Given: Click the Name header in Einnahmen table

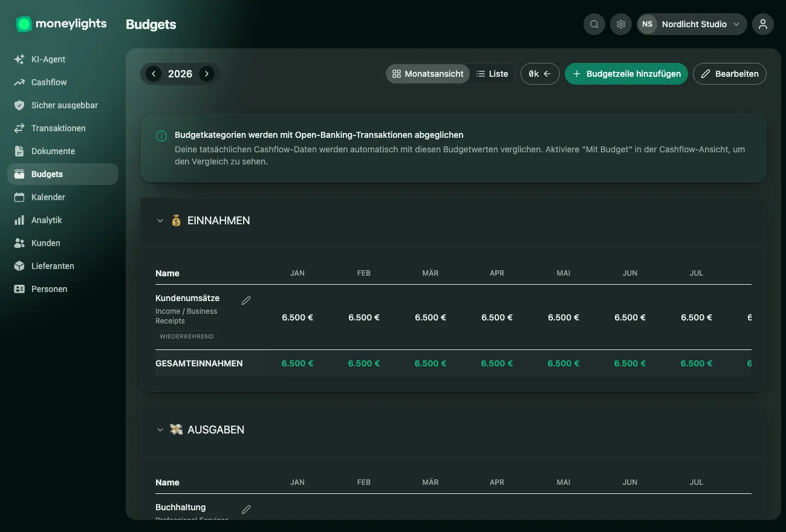Looking at the screenshot, I should (167, 273).
